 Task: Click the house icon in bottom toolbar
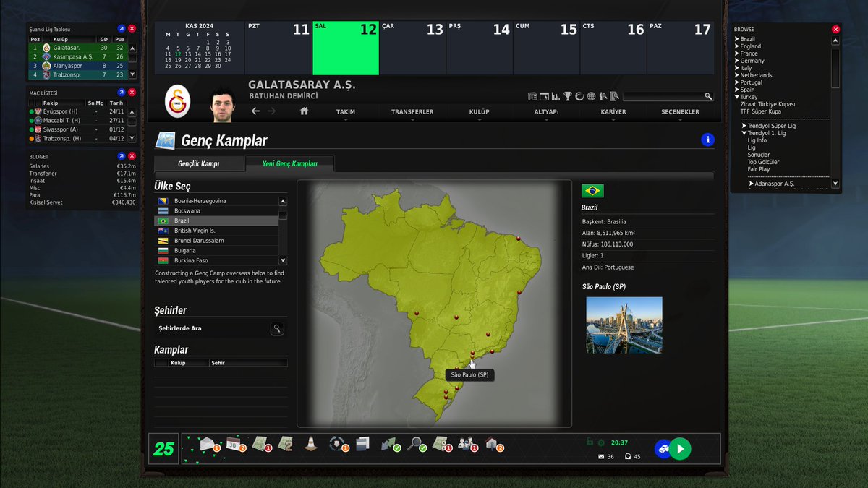(x=493, y=443)
